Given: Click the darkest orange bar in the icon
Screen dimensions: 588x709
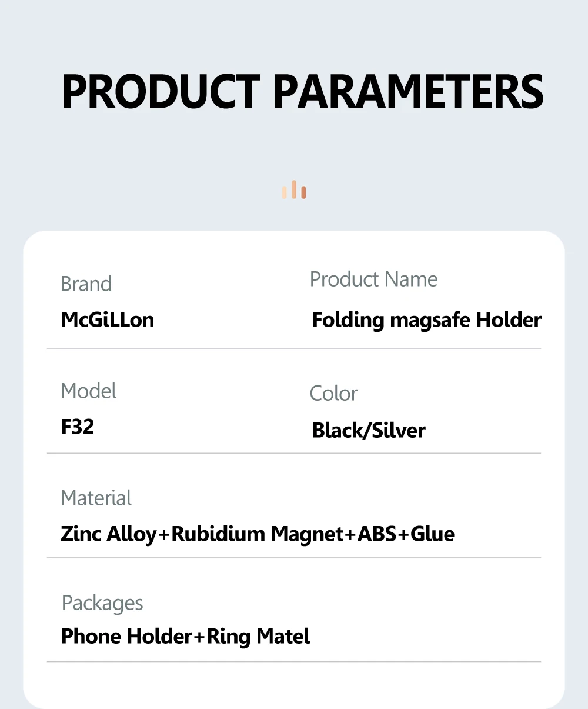Looking at the screenshot, I should point(303,192).
